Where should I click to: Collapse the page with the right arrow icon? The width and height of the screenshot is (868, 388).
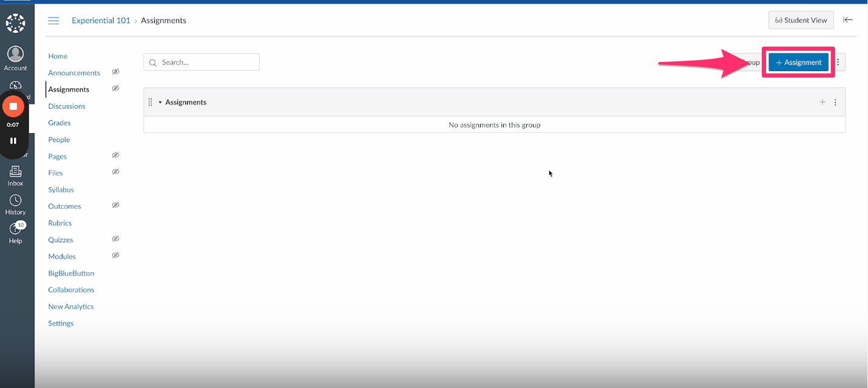848,19
